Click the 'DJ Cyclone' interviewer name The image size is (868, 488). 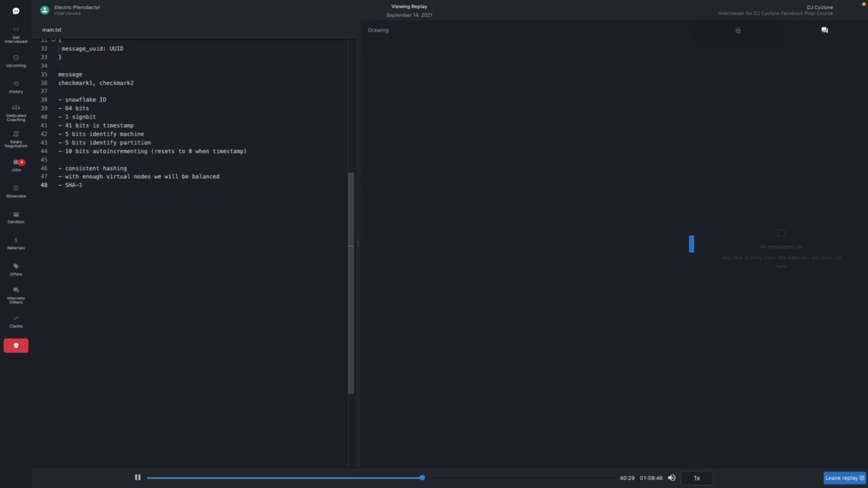pyautogui.click(x=820, y=7)
